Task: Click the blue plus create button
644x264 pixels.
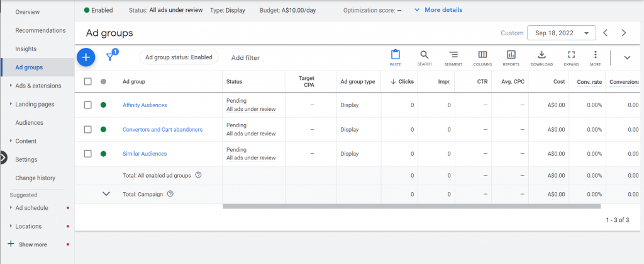Action: tap(86, 57)
